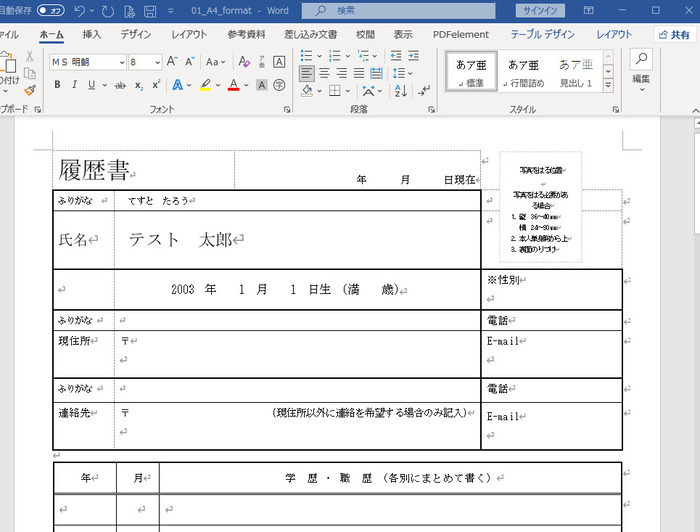Apply the 見出し 1 style
This screenshot has width=700, height=532.
(x=576, y=71)
